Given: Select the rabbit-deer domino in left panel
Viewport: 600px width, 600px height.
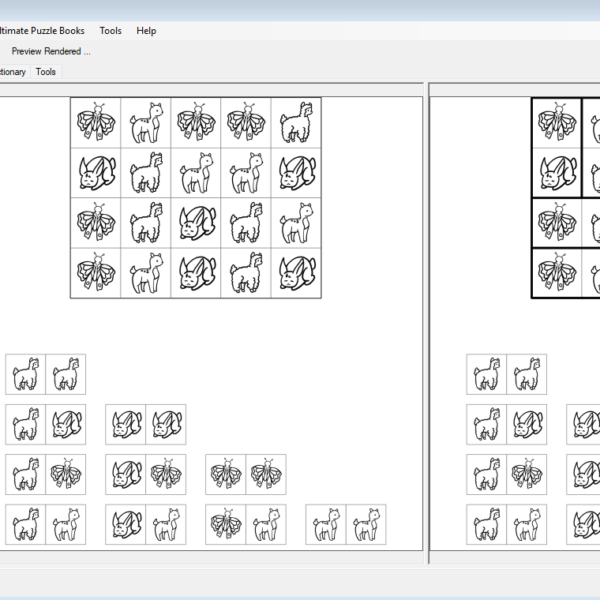Looking at the screenshot, I should (146, 525).
